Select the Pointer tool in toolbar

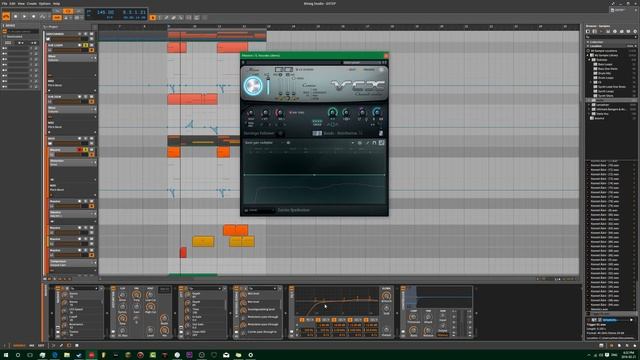pos(153,18)
